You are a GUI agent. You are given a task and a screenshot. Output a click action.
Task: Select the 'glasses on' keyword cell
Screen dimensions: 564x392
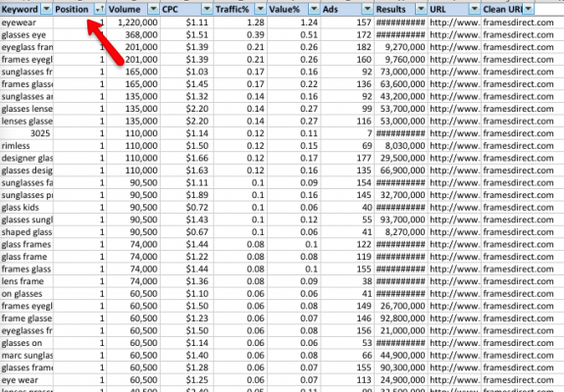[26, 343]
